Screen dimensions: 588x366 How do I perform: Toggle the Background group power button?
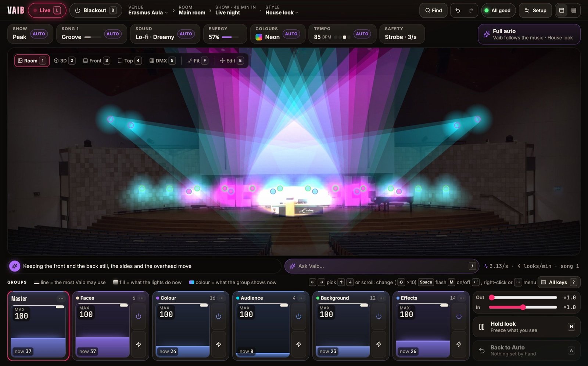pyautogui.click(x=379, y=316)
